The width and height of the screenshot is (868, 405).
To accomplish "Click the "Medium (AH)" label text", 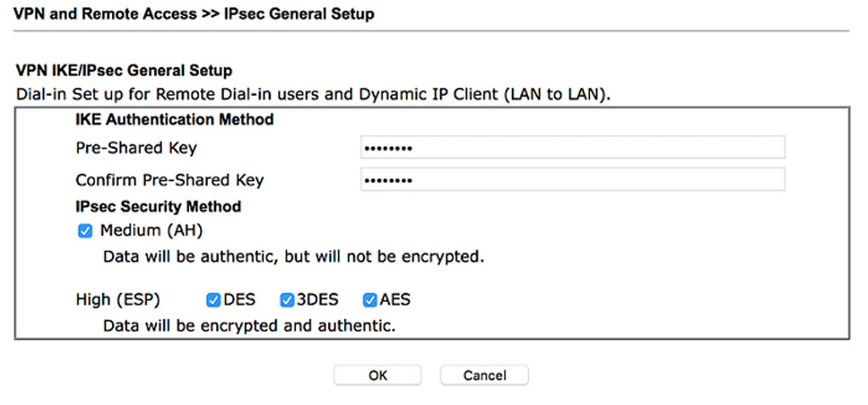I will pos(151,230).
